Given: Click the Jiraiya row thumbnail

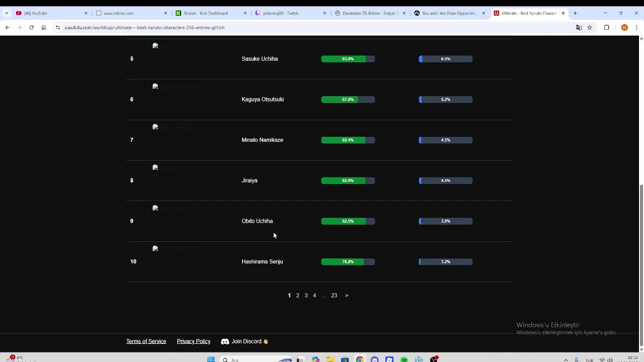Looking at the screenshot, I should 165,168.
